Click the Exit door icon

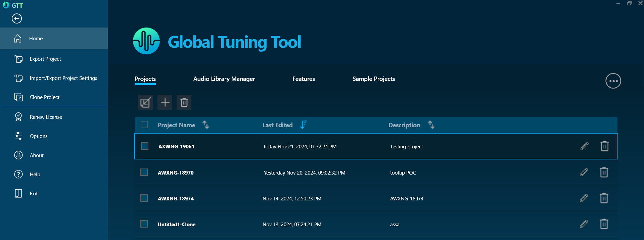(x=18, y=193)
